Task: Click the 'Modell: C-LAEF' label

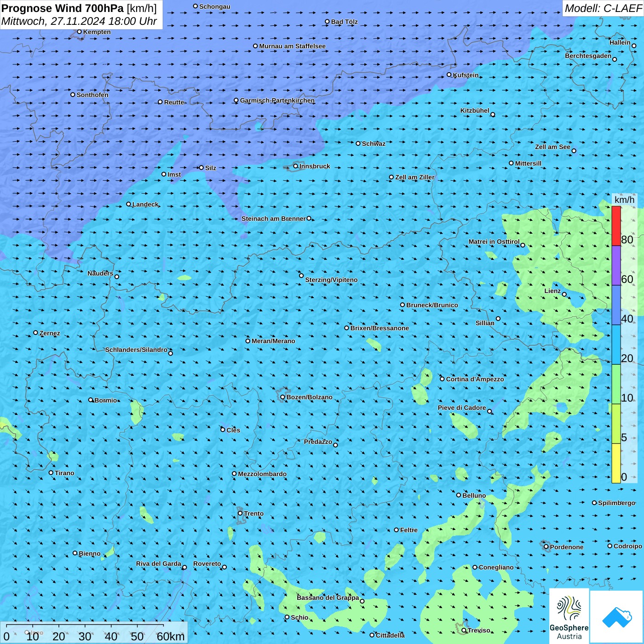Action: 603,8
